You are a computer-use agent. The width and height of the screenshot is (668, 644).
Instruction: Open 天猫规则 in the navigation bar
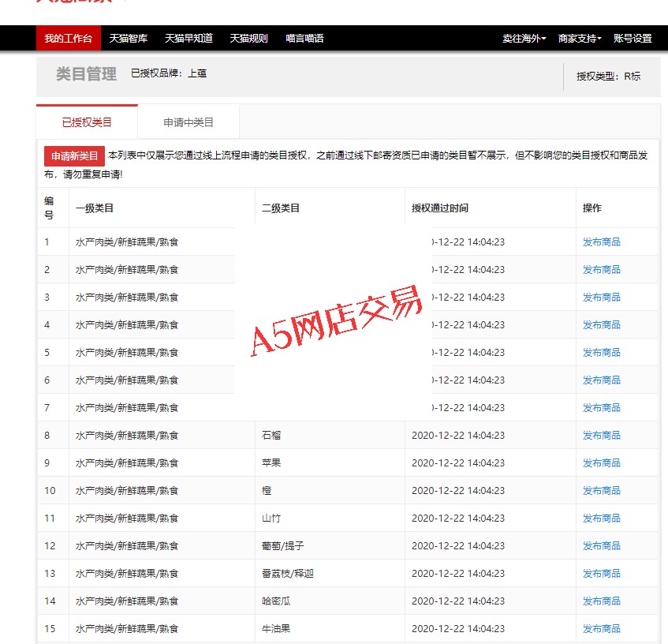pos(248,39)
